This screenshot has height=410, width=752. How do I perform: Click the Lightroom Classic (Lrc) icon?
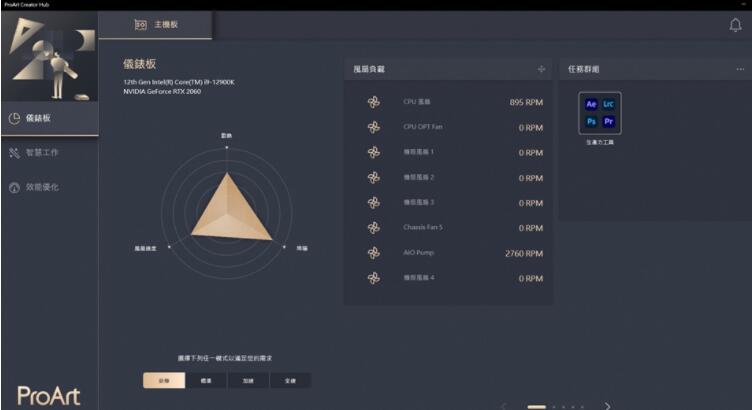click(609, 104)
